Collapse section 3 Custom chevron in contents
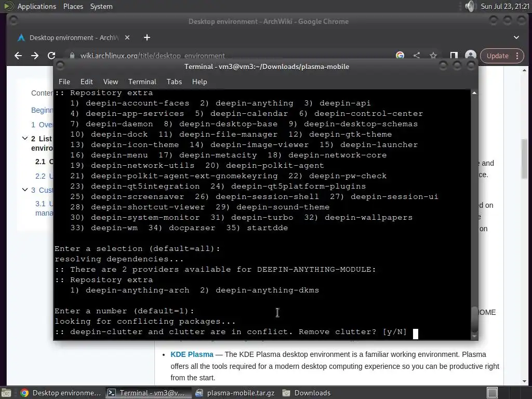 point(25,190)
